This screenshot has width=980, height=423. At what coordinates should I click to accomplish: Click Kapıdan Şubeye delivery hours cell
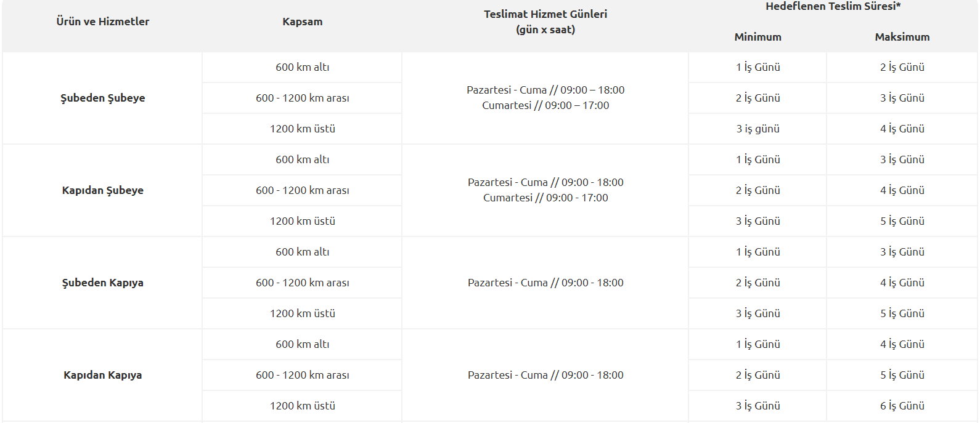coord(545,190)
